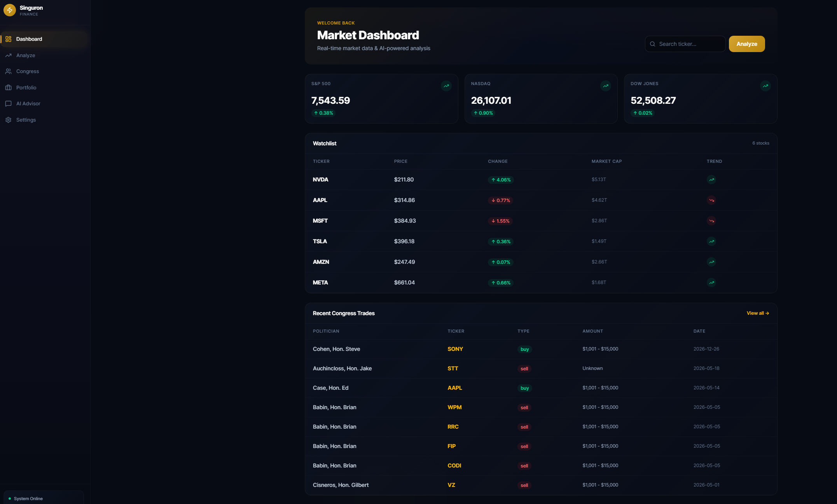Click the MSFT downtrend icon
837x504 pixels.
coord(711,221)
